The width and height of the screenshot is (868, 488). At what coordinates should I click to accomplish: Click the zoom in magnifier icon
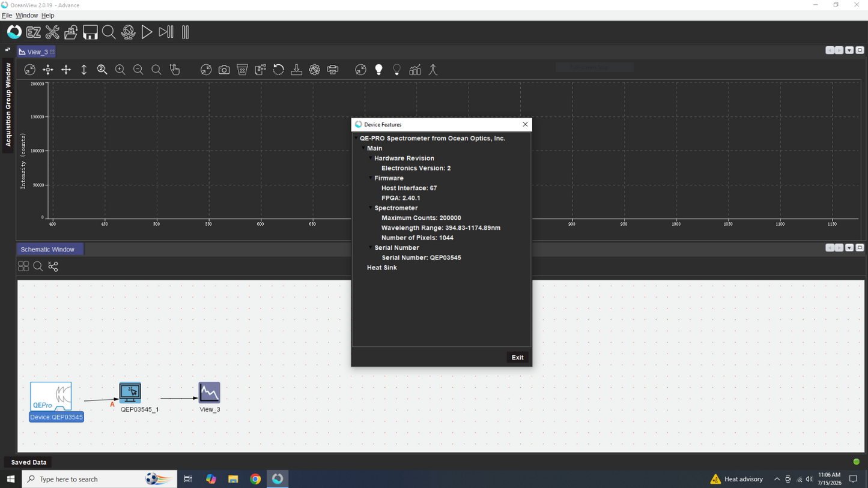(x=120, y=70)
